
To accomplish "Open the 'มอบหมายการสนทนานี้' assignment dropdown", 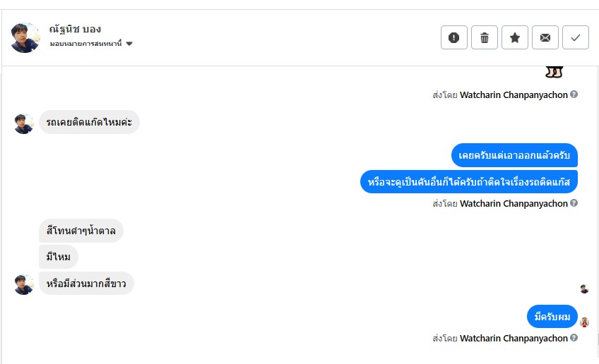I will point(86,44).
